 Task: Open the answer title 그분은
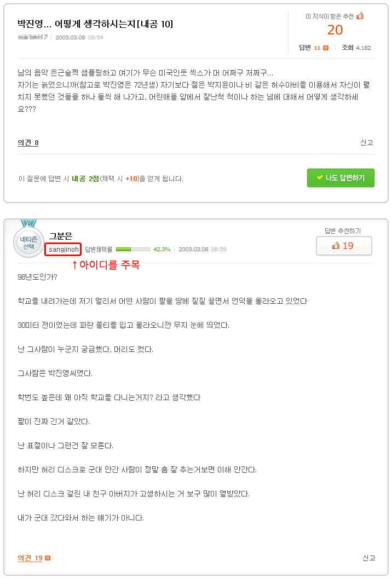click(x=61, y=236)
